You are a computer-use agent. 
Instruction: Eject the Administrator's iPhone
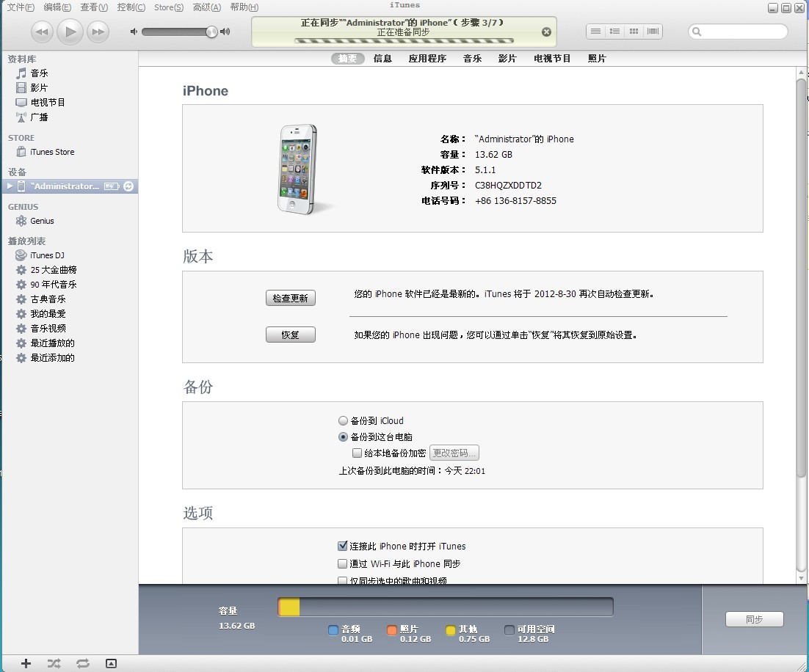(x=128, y=186)
